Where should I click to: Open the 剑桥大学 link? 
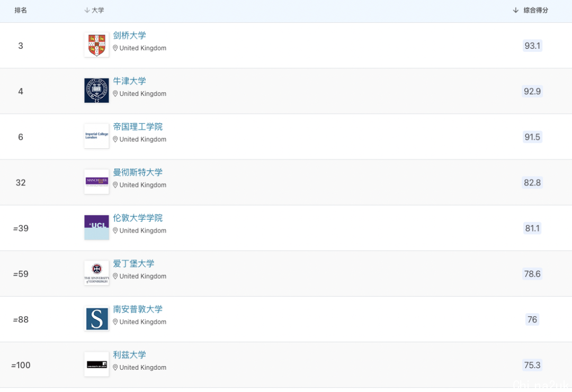[x=130, y=35]
